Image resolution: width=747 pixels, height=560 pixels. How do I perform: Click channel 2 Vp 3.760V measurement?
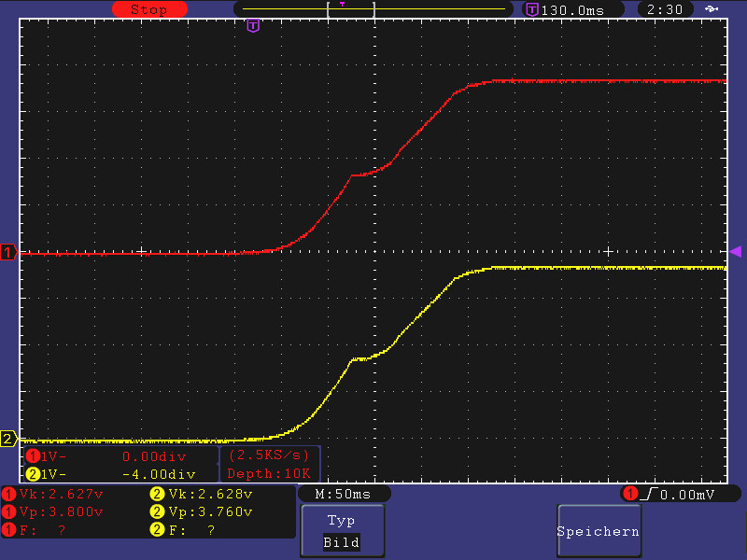[x=209, y=511]
